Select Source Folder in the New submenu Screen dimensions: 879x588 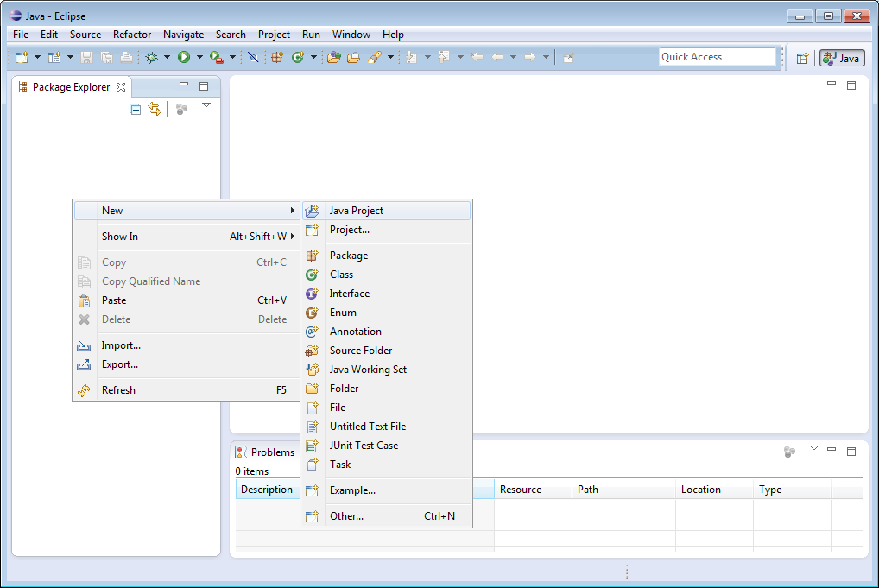386,351
